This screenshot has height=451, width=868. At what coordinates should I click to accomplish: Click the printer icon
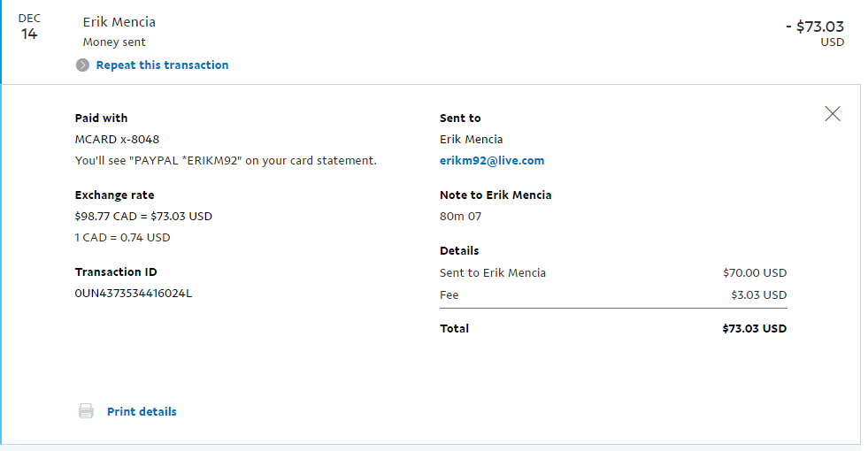86,411
